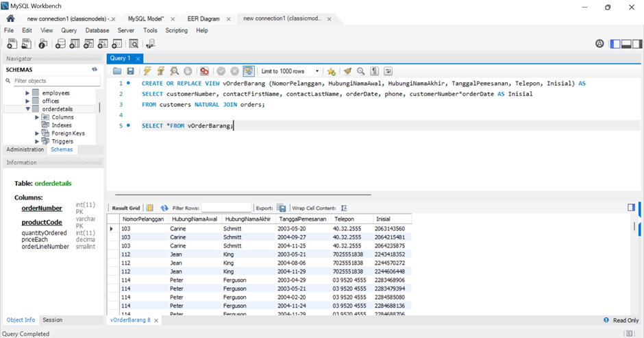This screenshot has width=644, height=338.
Task: Click the Filter objects search field
Action: pos(57,81)
